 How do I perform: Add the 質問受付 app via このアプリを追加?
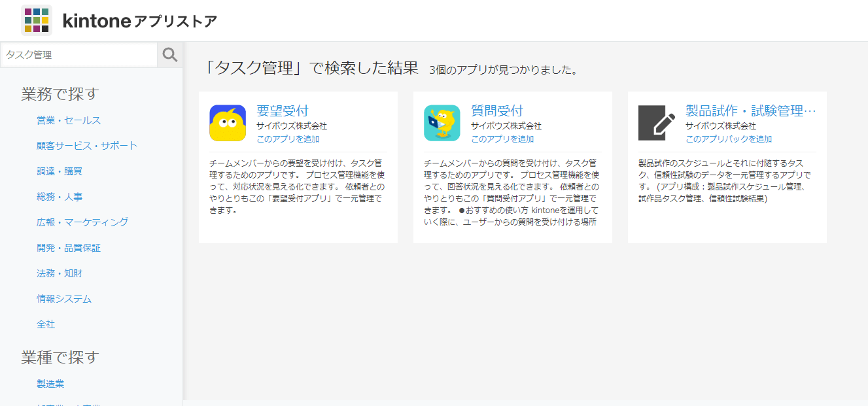502,139
